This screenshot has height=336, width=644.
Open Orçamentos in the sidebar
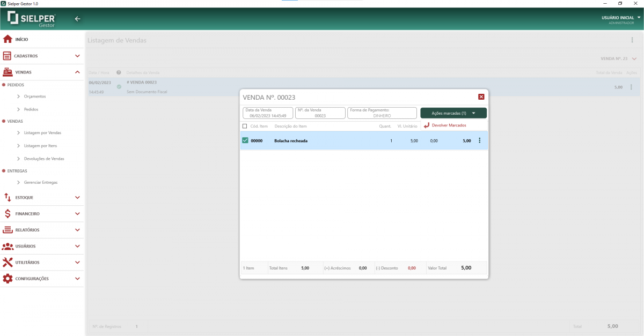pos(35,96)
